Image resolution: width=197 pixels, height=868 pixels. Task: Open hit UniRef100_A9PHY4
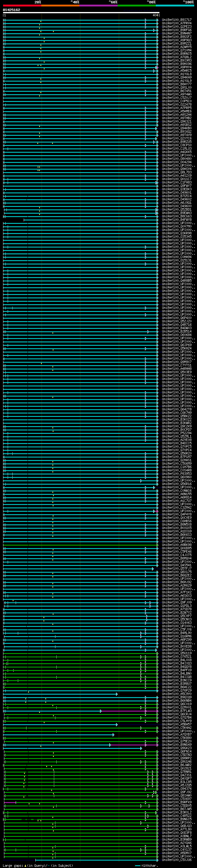[x=177, y=67]
